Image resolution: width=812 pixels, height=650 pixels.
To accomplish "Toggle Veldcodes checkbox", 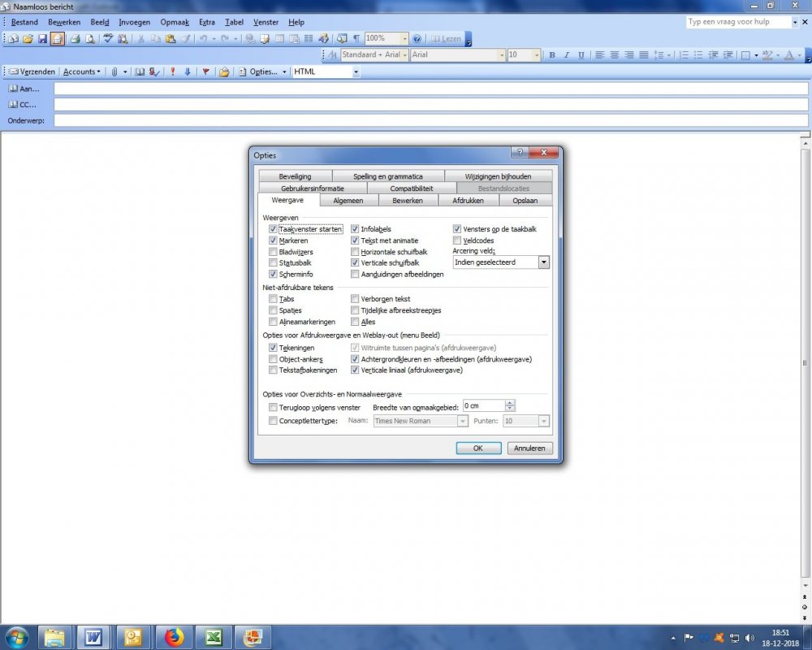I will tap(456, 240).
